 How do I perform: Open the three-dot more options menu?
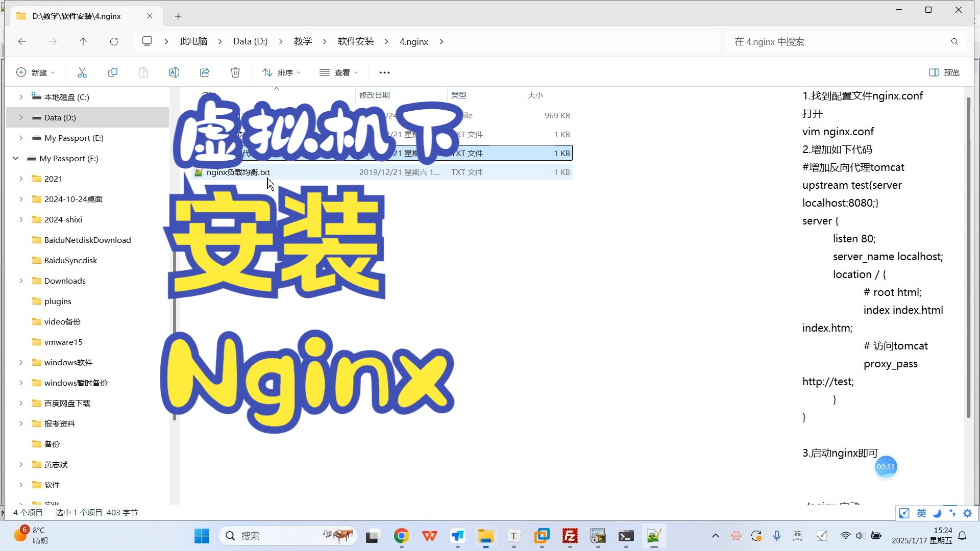[384, 72]
